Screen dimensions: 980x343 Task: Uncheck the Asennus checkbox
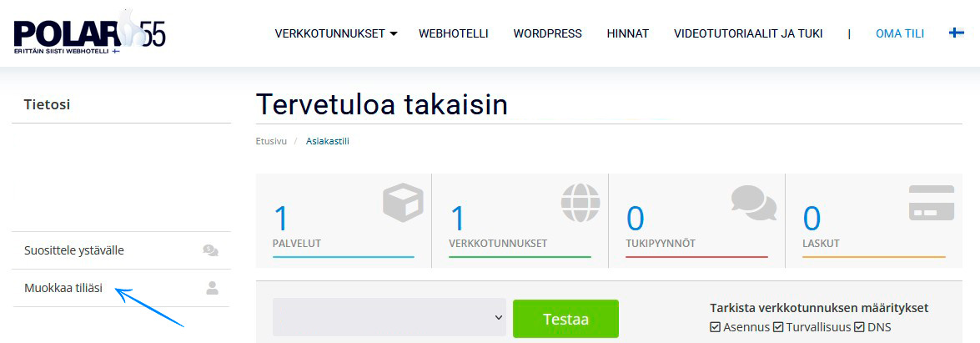click(x=715, y=327)
